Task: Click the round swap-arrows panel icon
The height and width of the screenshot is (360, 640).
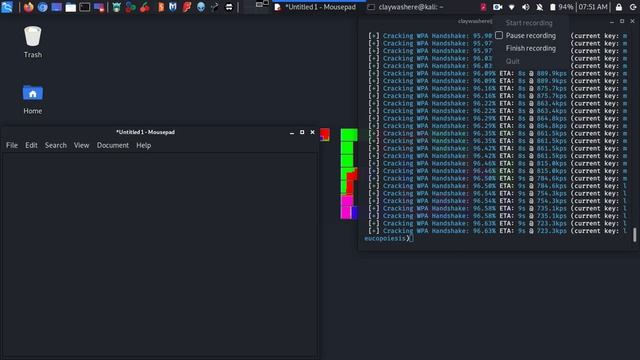Action: (229, 7)
